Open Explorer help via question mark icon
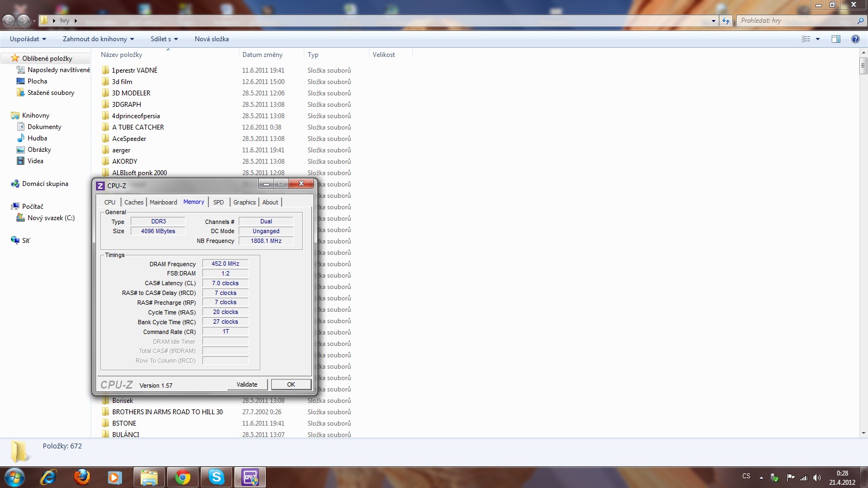Screen dimensions: 868x488 [x=856, y=39]
